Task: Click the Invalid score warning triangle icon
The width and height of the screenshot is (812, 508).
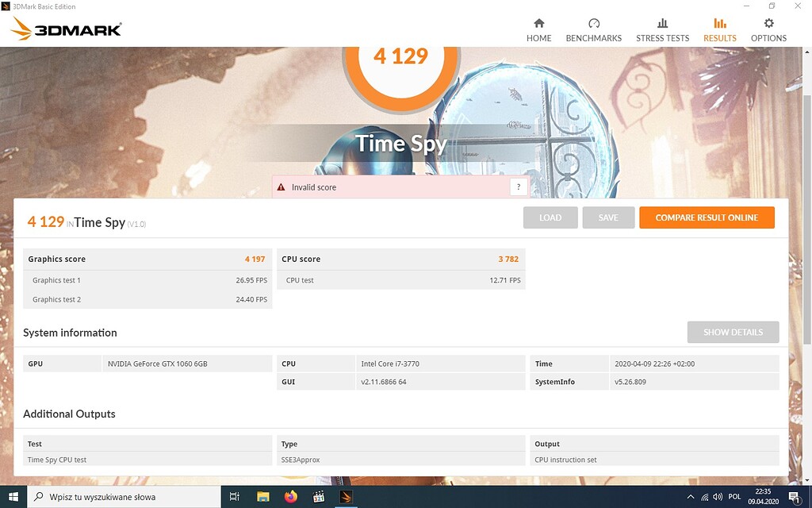Action: tap(282, 187)
